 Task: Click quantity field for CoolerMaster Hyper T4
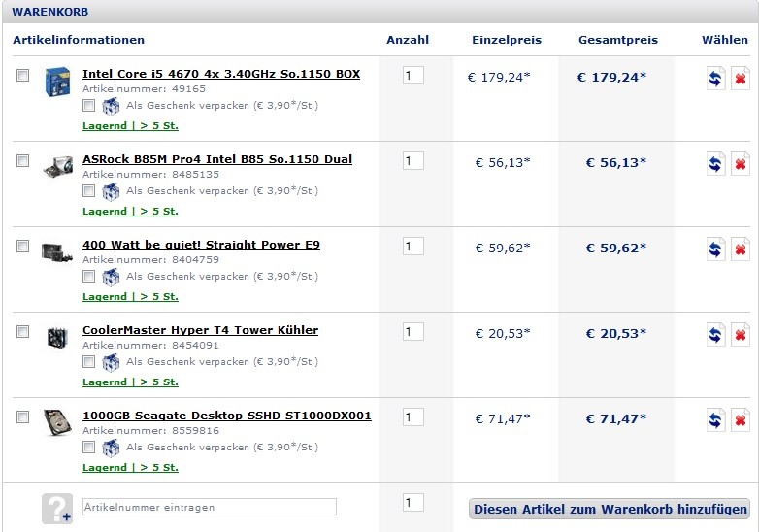point(412,332)
